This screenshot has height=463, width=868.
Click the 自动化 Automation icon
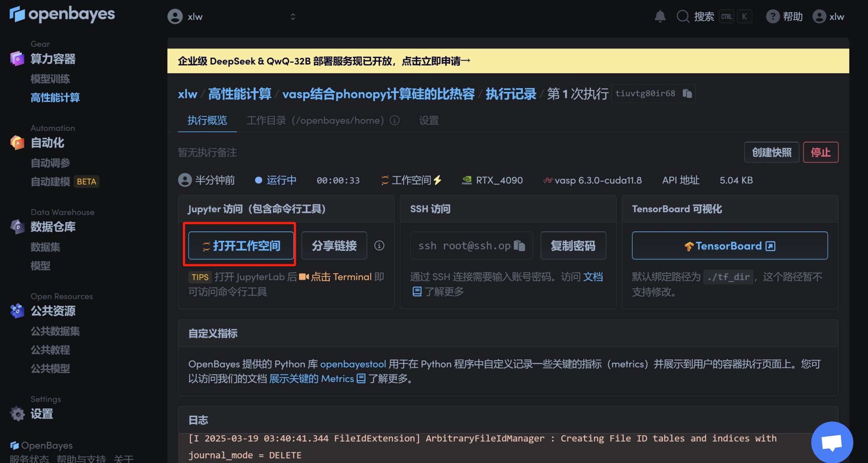point(17,143)
